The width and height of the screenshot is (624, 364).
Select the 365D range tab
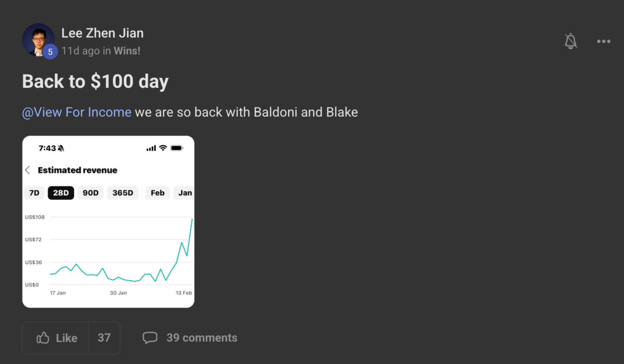[x=123, y=193]
